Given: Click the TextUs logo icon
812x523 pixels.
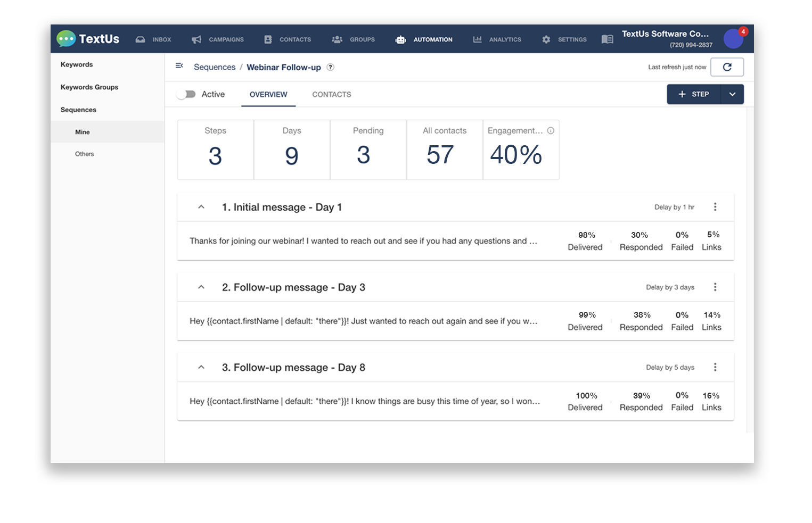Looking at the screenshot, I should click(x=67, y=39).
